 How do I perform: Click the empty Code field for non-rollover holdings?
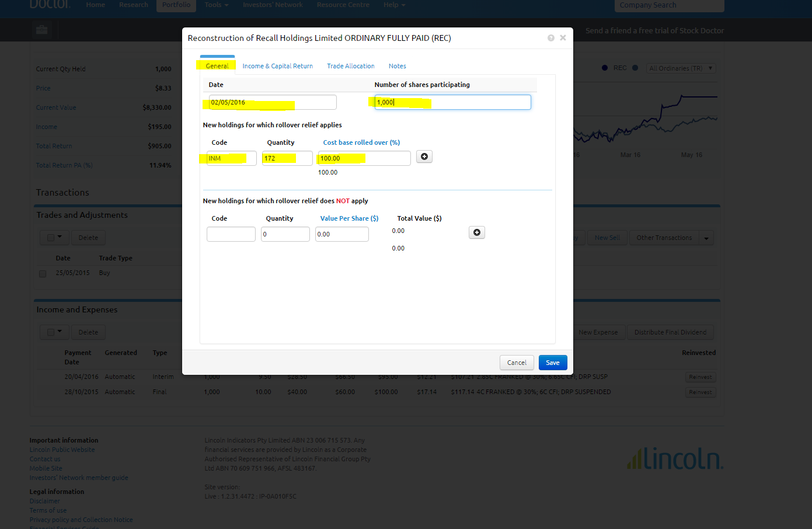tap(231, 234)
